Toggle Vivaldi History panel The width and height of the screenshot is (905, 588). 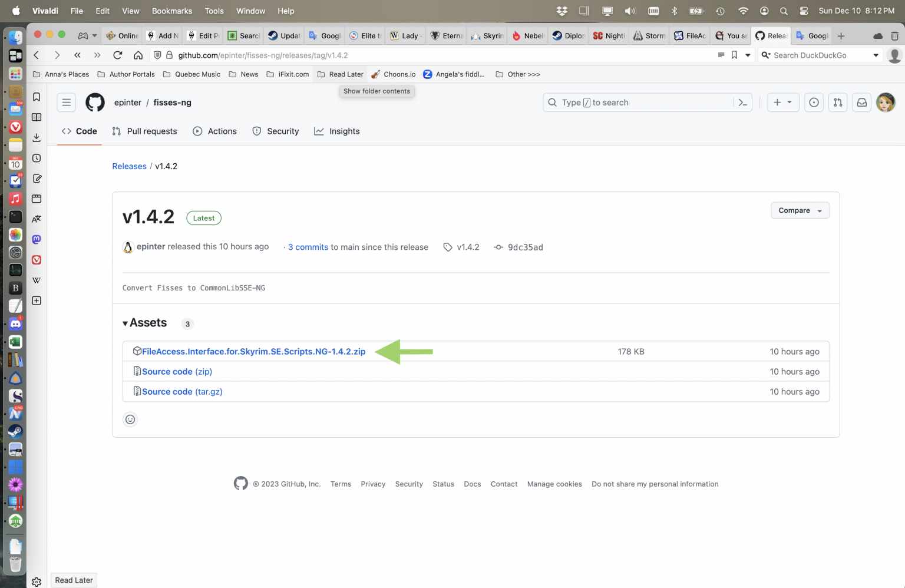37,158
